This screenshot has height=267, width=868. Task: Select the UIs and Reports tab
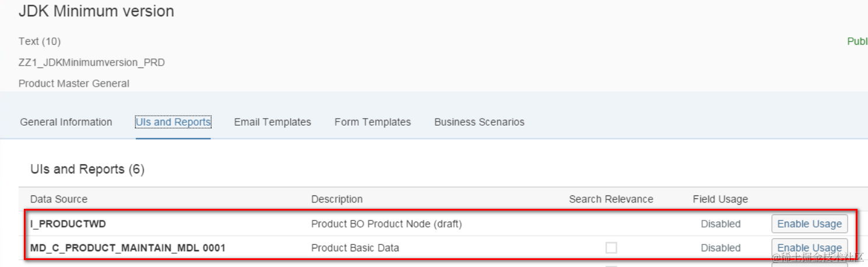click(x=173, y=122)
